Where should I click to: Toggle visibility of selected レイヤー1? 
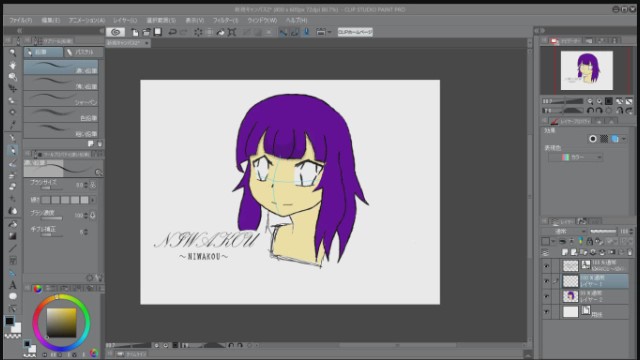pyautogui.click(x=547, y=281)
